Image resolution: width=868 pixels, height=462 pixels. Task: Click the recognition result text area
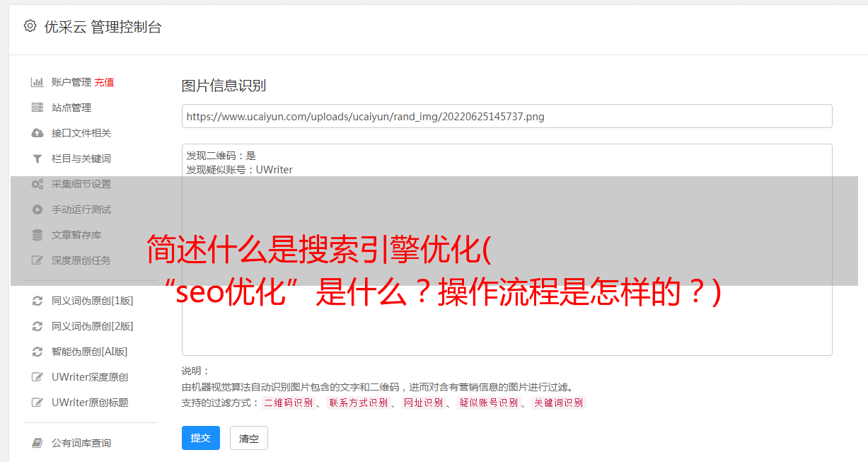(507, 249)
